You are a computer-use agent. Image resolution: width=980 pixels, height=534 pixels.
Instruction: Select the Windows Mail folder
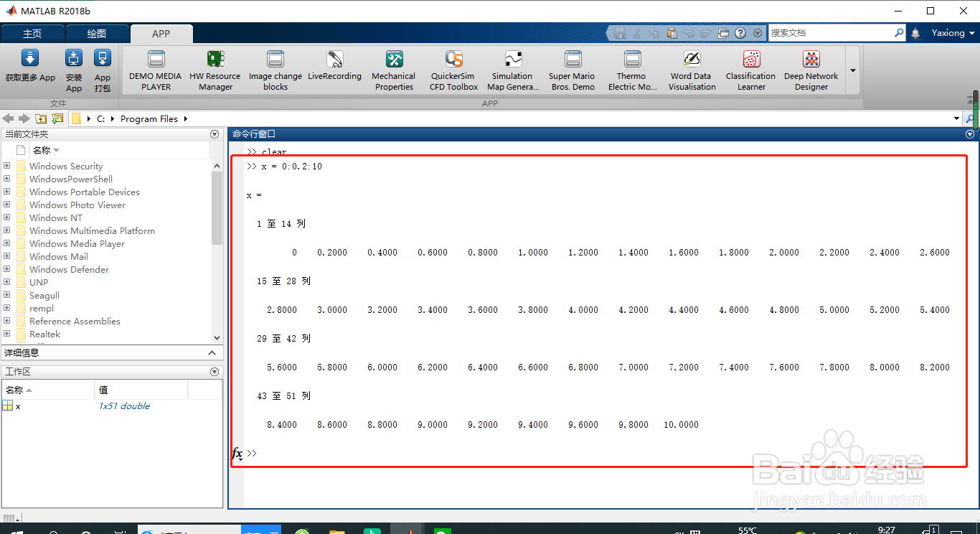pos(59,257)
